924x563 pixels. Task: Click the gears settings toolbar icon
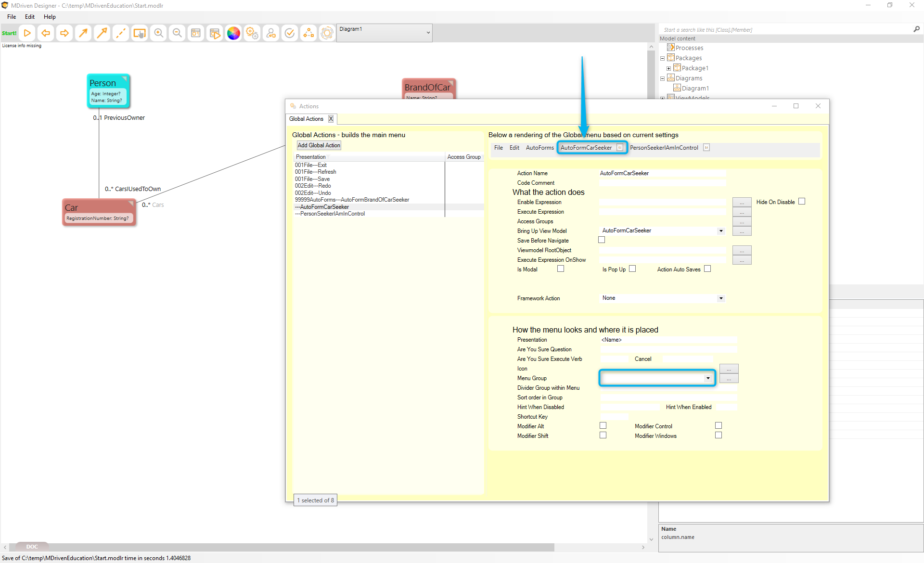(x=252, y=33)
